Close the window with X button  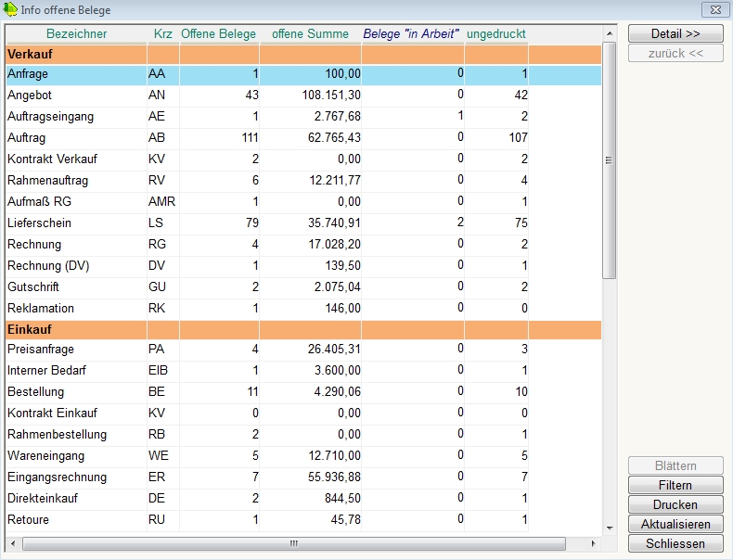click(714, 10)
